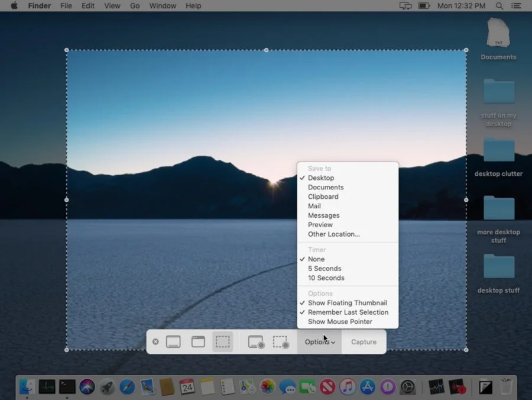532x400 pixels.
Task: Open the File menu
Action: (x=66, y=6)
